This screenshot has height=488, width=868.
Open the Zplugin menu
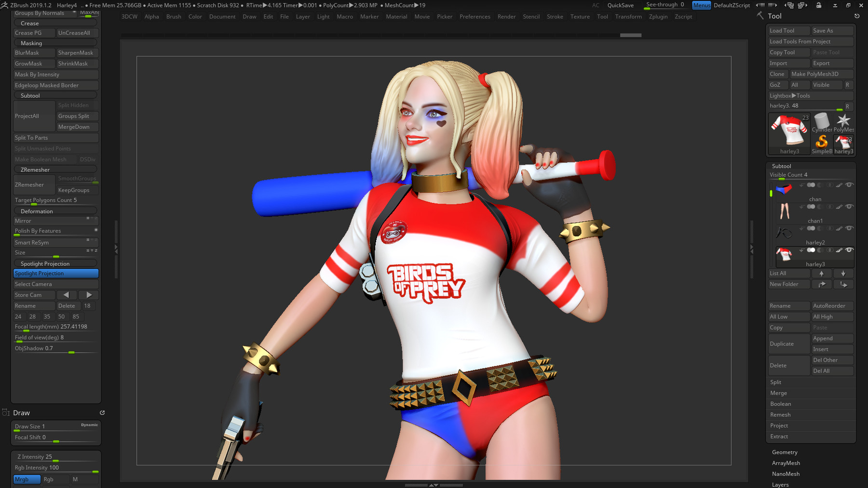click(658, 17)
